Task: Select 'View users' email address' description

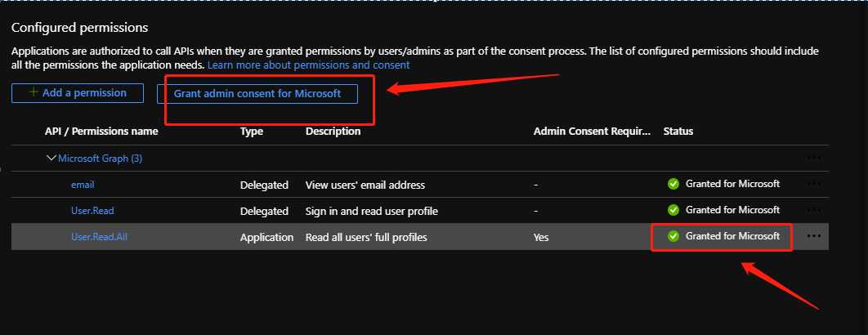Action: pos(365,185)
